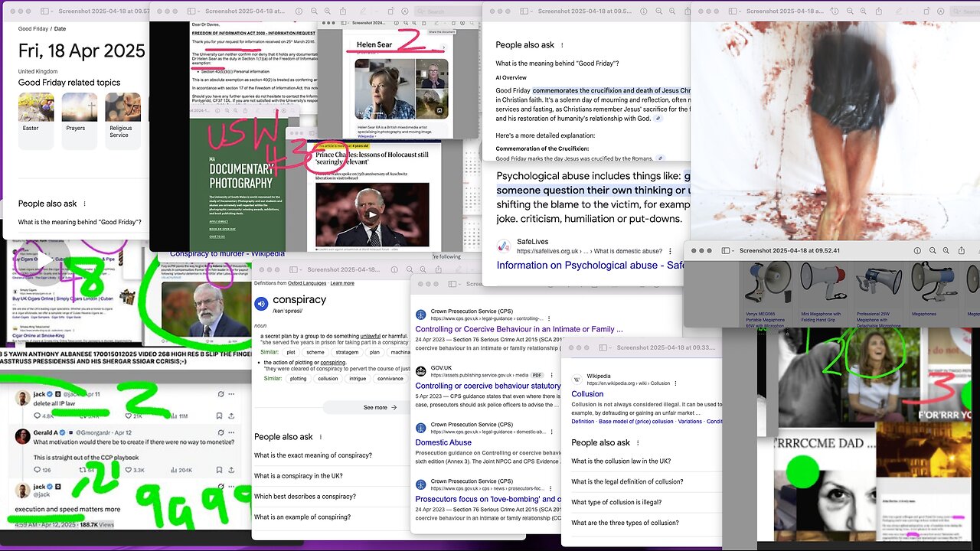Open sidebar chevron in 09.52.41 megaphone window
Image resolution: width=980 pixels, height=551 pixels.
(733, 250)
